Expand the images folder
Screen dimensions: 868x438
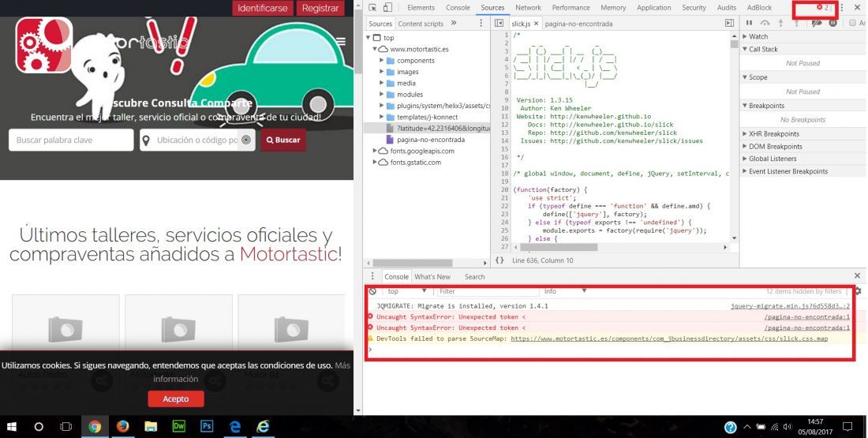coord(381,72)
